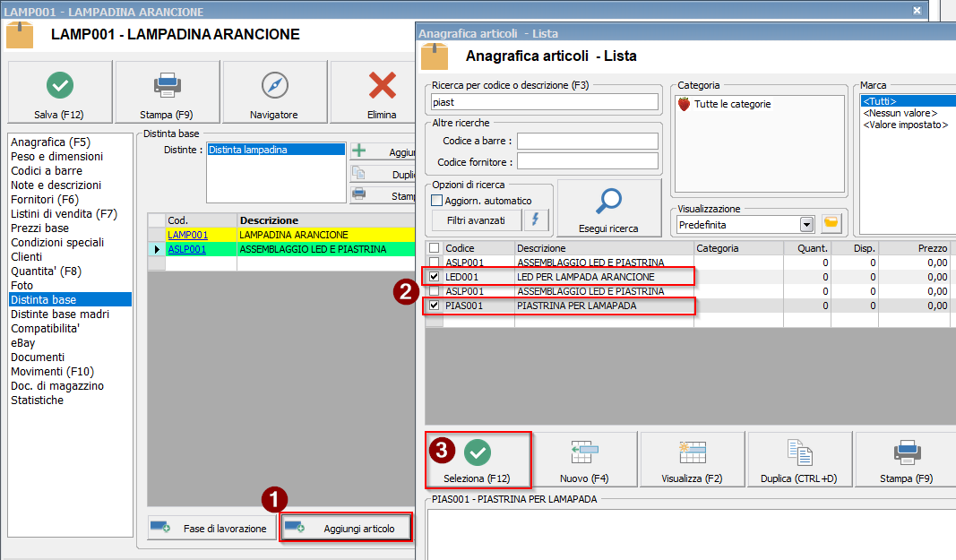Click the Codice a barre input field
The image size is (956, 560).
587,141
